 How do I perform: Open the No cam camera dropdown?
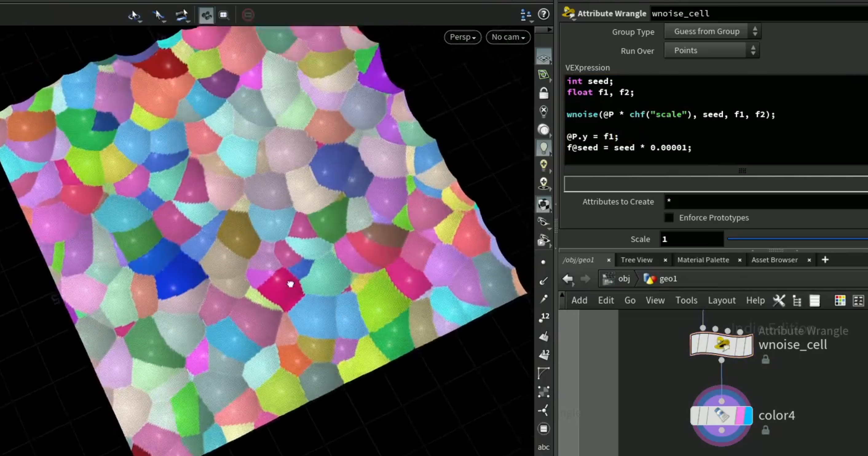508,37
